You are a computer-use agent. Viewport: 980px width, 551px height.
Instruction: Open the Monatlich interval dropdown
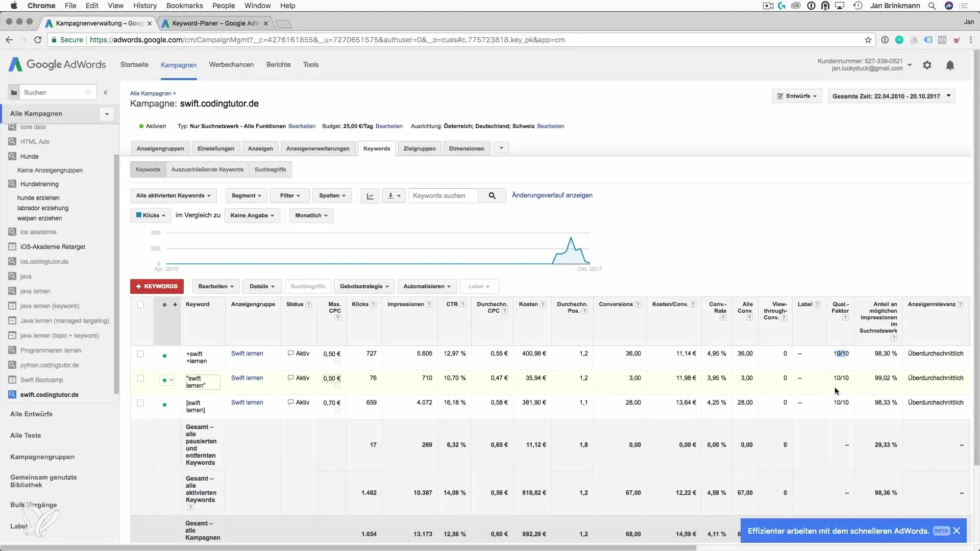(311, 215)
